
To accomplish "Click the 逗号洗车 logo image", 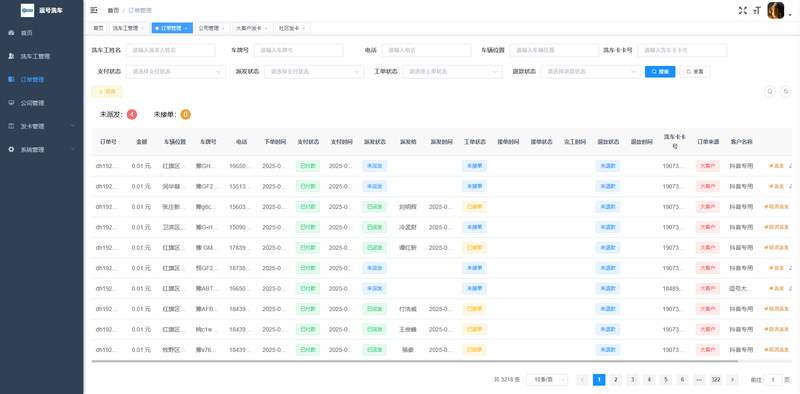I will pyautogui.click(x=27, y=10).
